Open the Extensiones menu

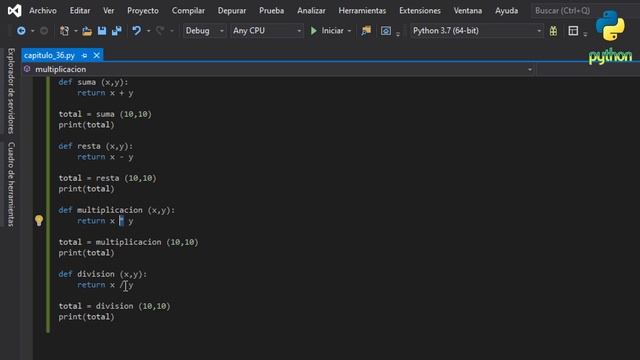[x=420, y=11]
